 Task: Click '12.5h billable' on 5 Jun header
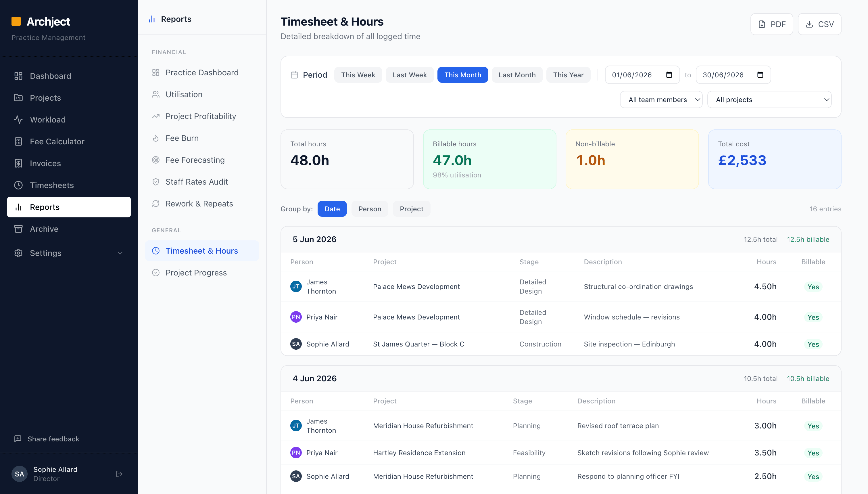pos(808,239)
